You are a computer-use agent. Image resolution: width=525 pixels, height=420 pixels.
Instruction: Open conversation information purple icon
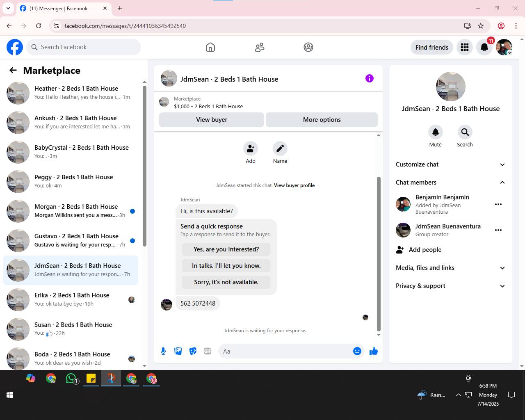coord(370,78)
